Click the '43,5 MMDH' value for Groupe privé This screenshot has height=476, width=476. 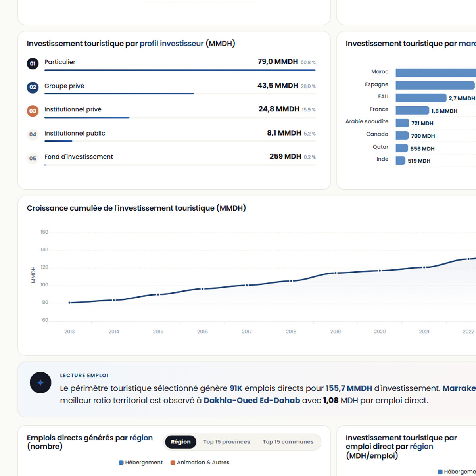coord(278,86)
